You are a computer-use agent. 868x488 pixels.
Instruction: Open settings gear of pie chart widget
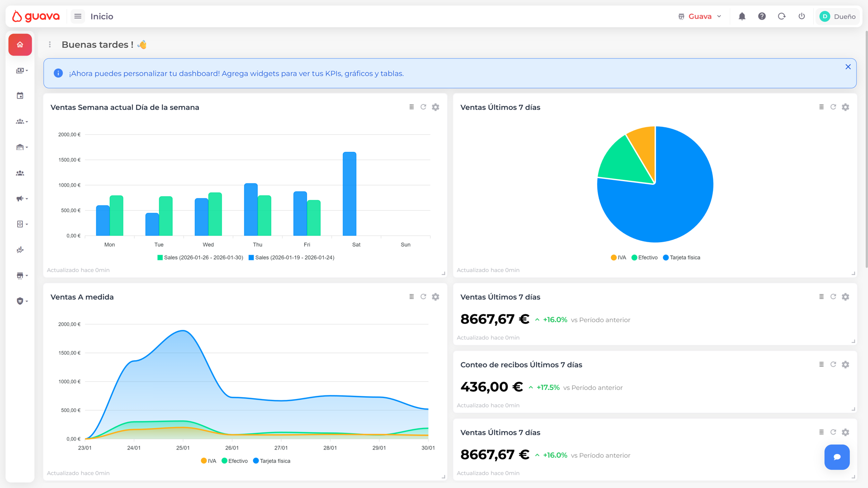click(845, 107)
